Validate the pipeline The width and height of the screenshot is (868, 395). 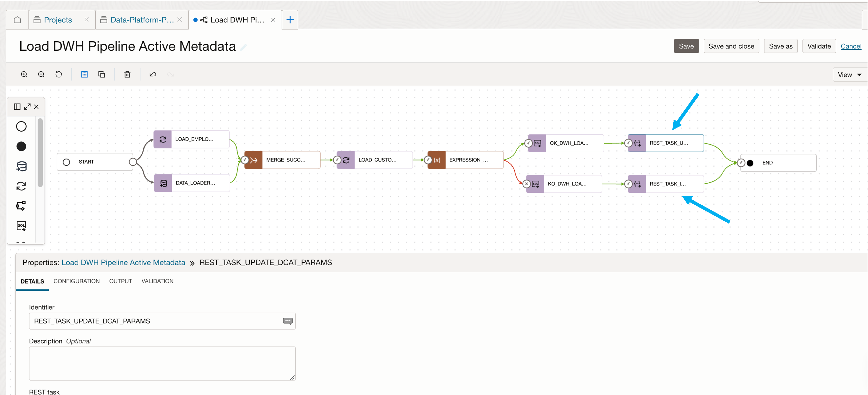(x=819, y=46)
